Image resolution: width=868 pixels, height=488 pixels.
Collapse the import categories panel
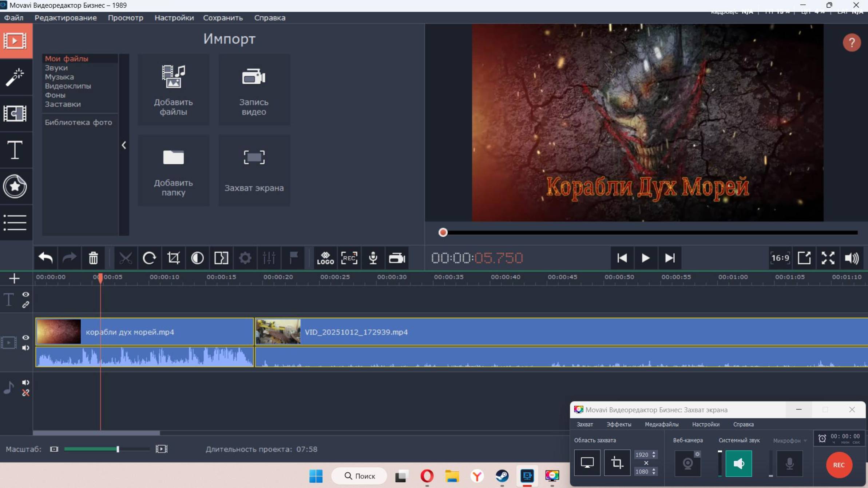click(124, 145)
